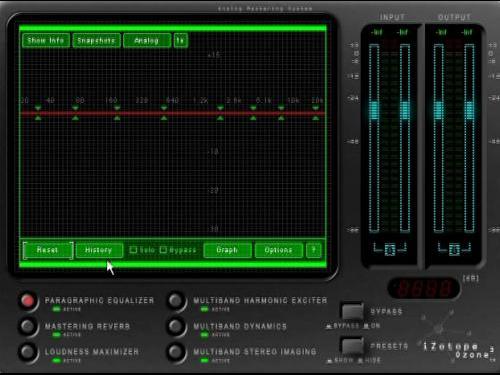Image resolution: width=500 pixels, height=375 pixels.
Task: Click the red dB readout display
Action: click(424, 288)
